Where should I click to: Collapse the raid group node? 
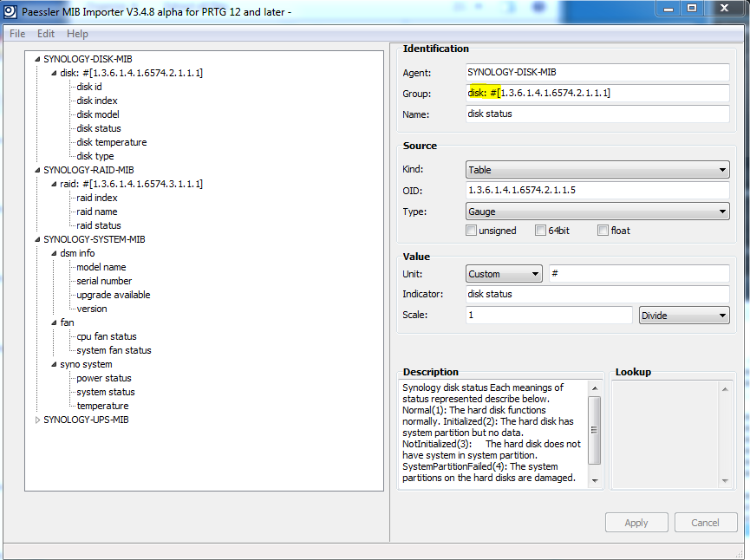[54, 184]
